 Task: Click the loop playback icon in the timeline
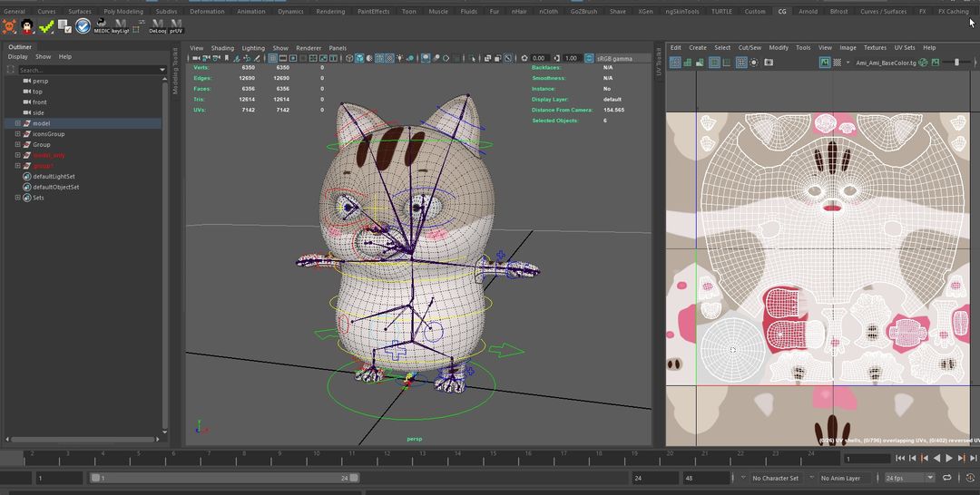[946, 478]
